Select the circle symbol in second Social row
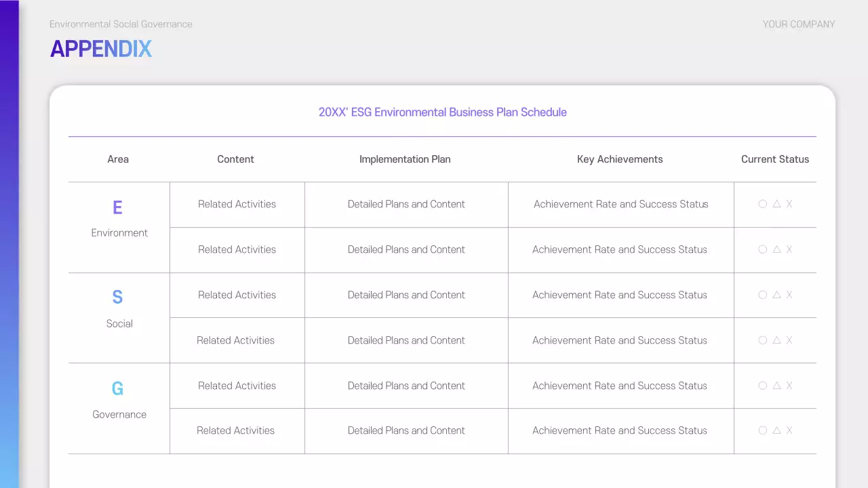868x488 pixels. tap(762, 340)
